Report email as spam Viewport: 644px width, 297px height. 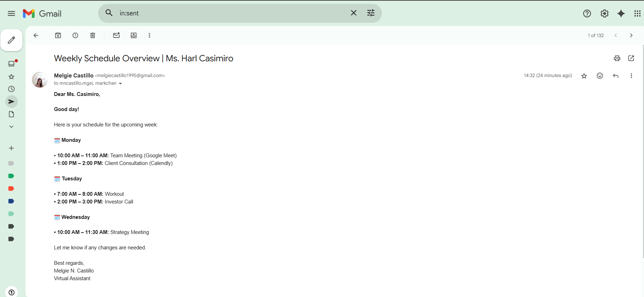(x=75, y=35)
